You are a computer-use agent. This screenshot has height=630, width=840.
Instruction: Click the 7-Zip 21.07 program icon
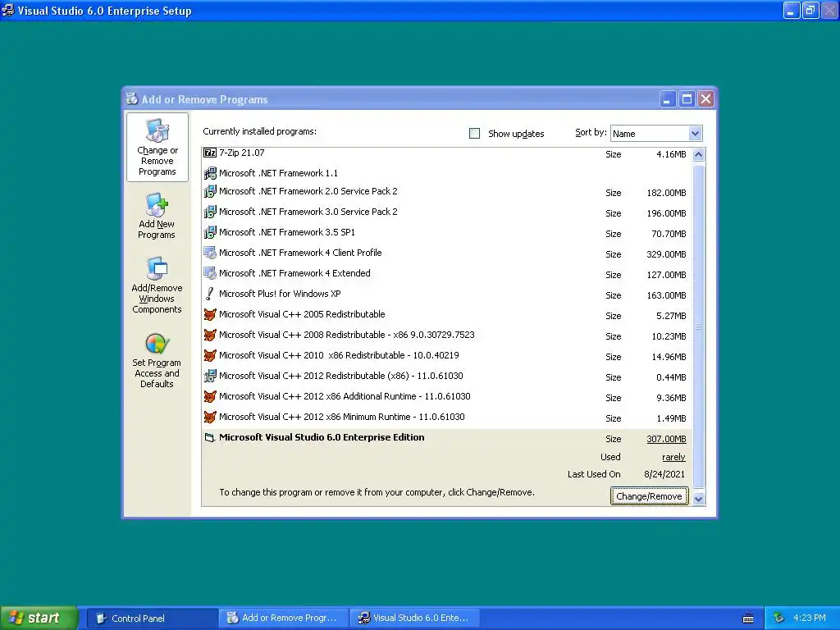click(210, 153)
